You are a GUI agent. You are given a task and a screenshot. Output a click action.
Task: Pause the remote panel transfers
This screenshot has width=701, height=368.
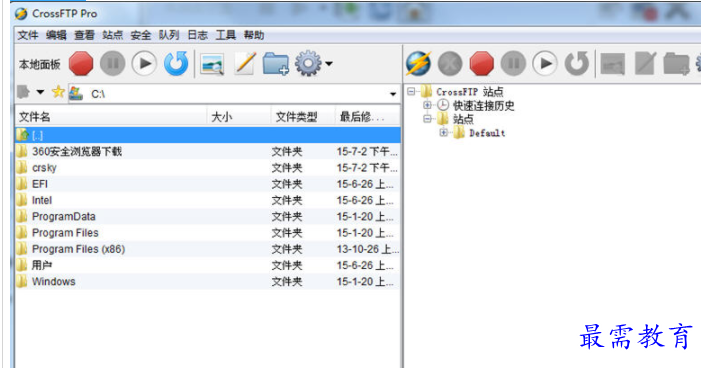(513, 63)
